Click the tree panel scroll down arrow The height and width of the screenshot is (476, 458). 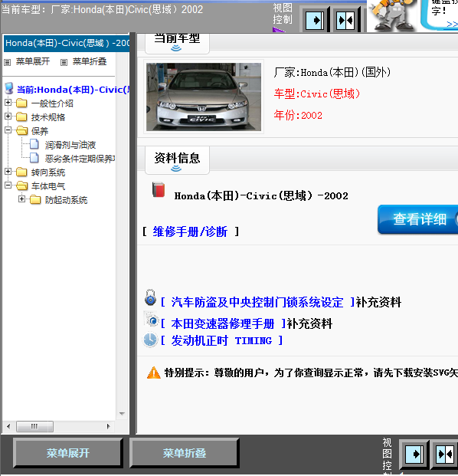(x=122, y=414)
